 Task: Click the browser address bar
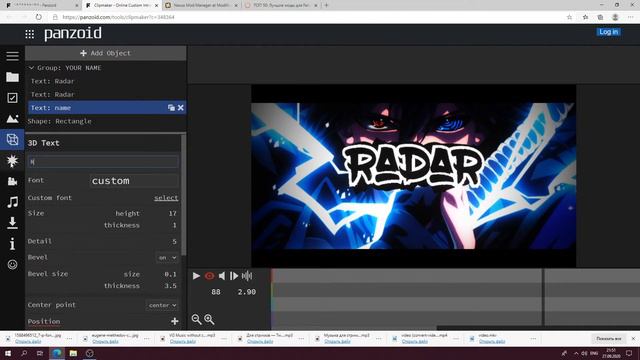pos(306,17)
